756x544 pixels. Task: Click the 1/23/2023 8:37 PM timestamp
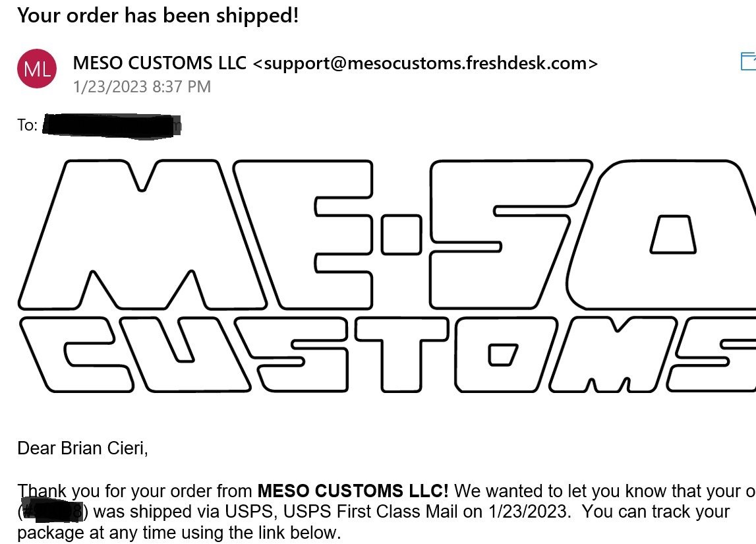[x=142, y=87]
